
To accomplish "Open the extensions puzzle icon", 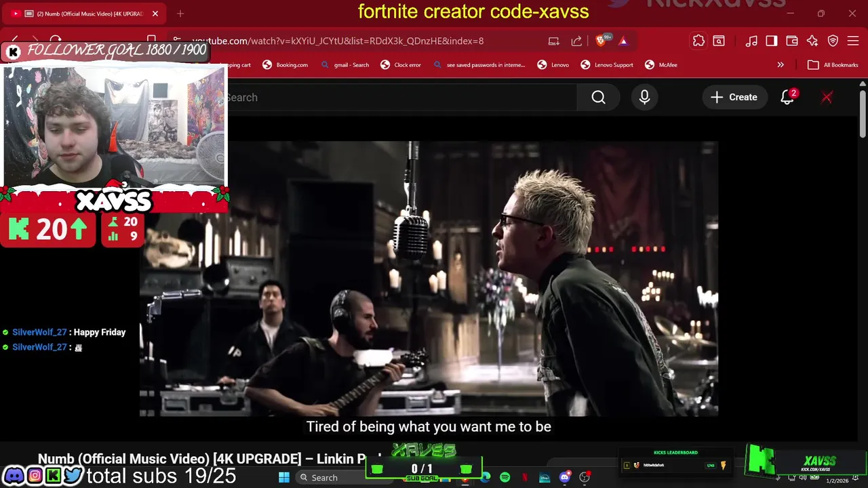I will point(698,41).
